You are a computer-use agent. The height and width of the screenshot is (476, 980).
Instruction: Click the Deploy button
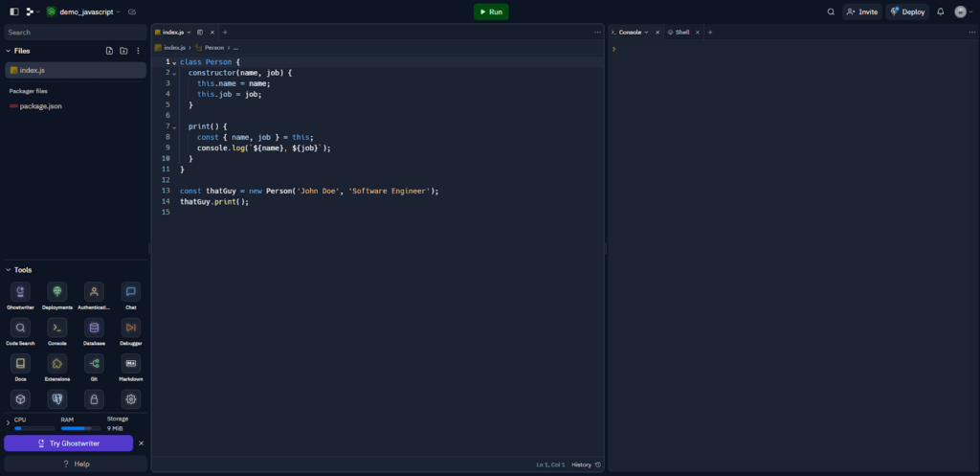pyautogui.click(x=907, y=11)
